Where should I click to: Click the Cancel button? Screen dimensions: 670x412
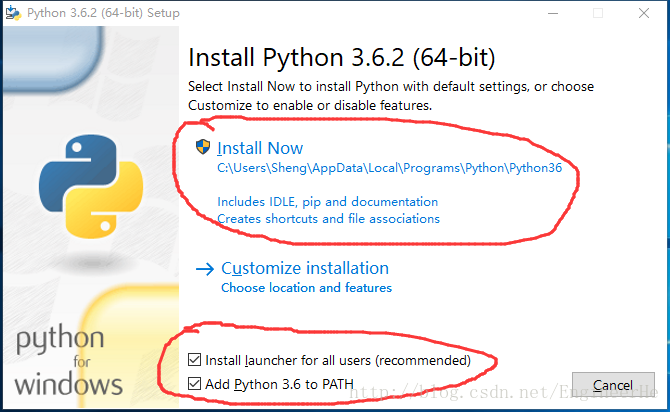pyautogui.click(x=613, y=386)
